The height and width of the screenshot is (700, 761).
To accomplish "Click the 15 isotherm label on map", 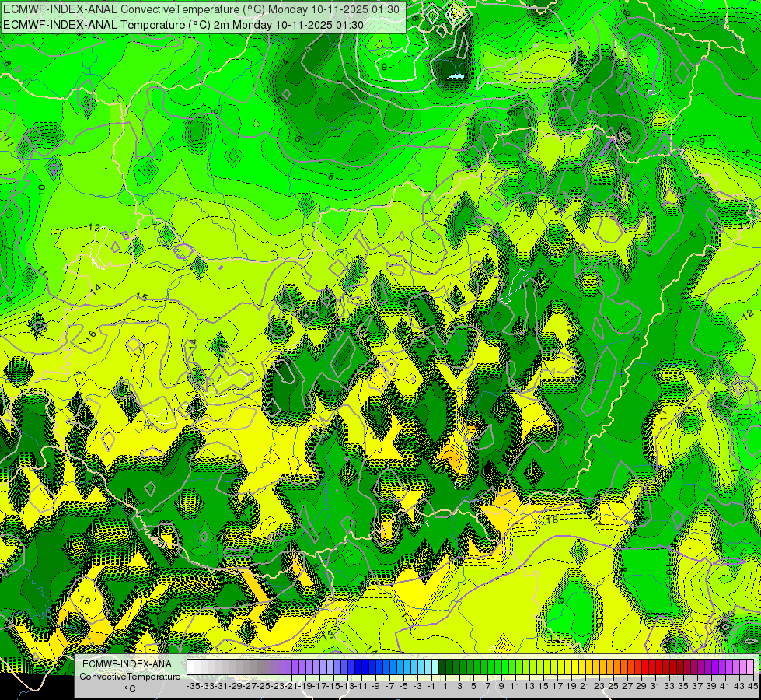I will [141, 297].
